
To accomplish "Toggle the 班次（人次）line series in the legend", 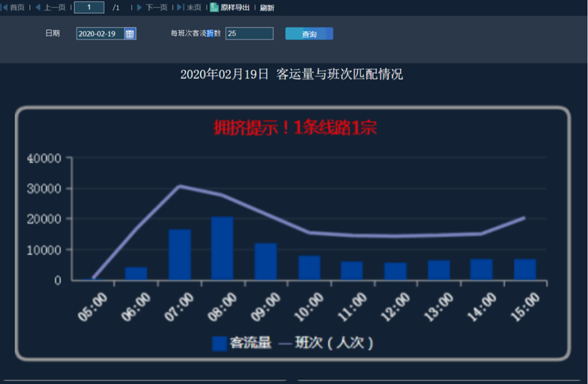I will [325, 343].
